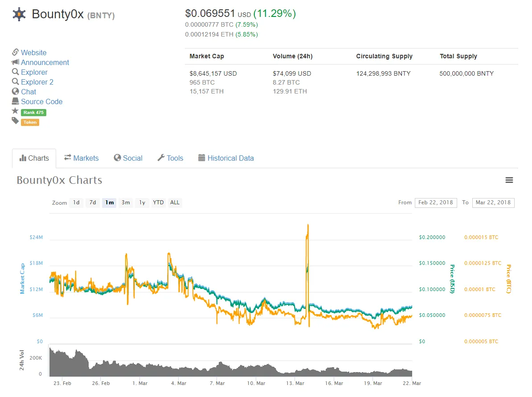Click the Price (USD) axis label
Screen dimensions: 532x397
[x=452, y=279]
